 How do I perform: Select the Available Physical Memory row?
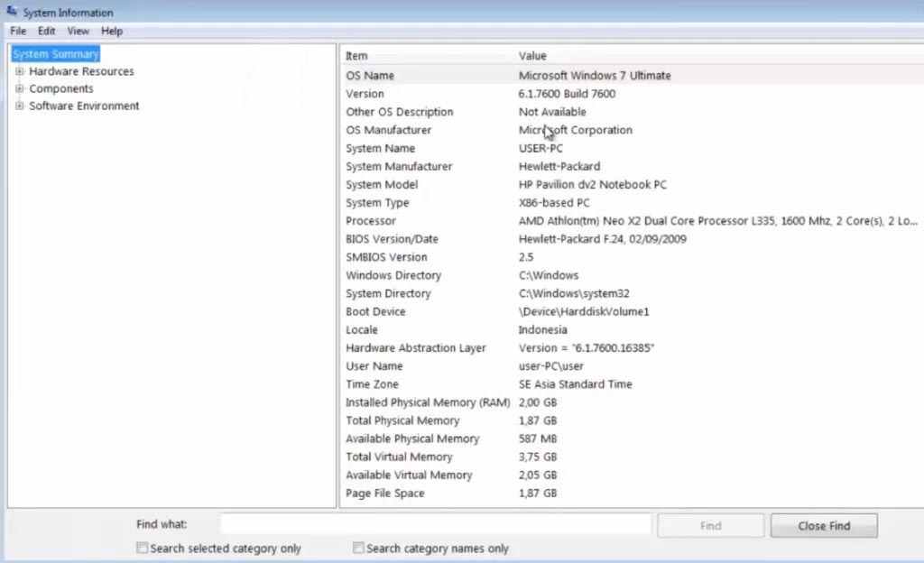[x=632, y=438]
